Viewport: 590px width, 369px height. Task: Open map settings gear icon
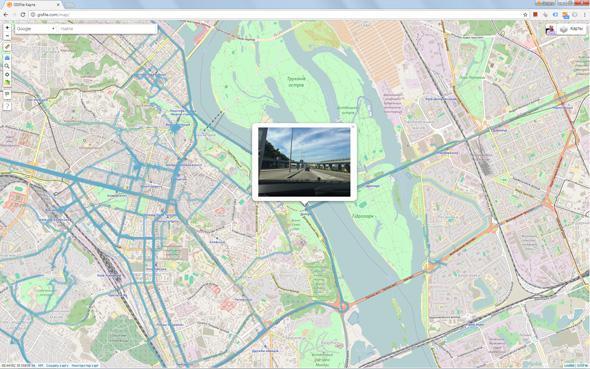click(x=7, y=74)
